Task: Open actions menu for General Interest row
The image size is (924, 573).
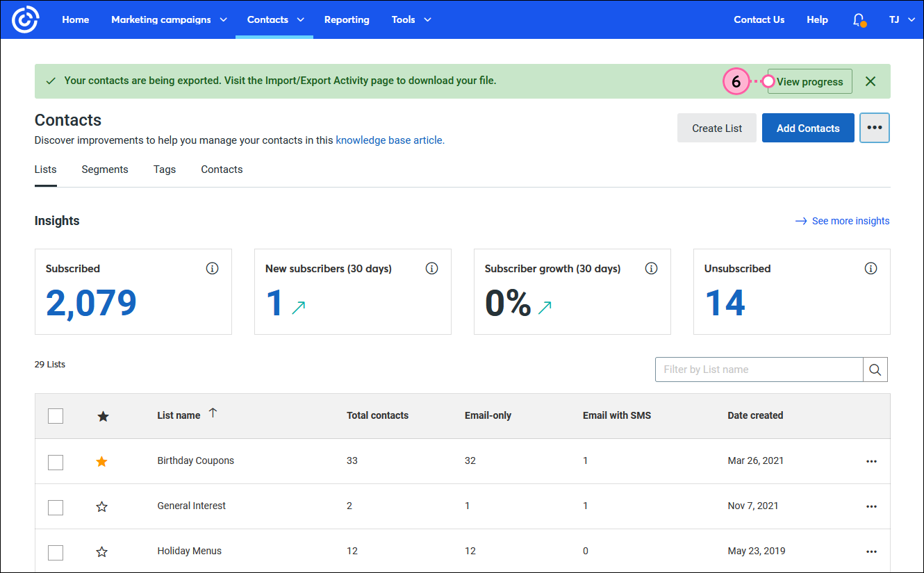Action: 872,506
